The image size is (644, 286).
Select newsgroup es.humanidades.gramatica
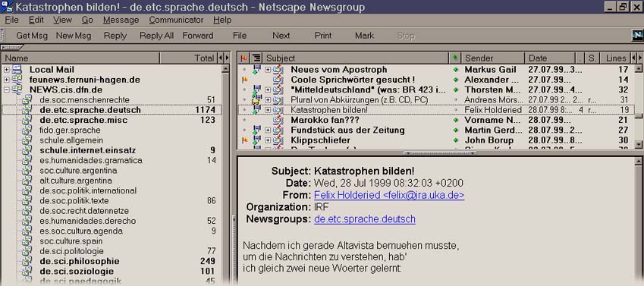[91, 160]
